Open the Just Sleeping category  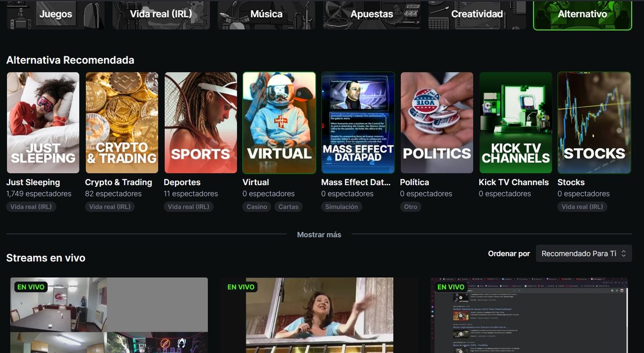click(43, 122)
